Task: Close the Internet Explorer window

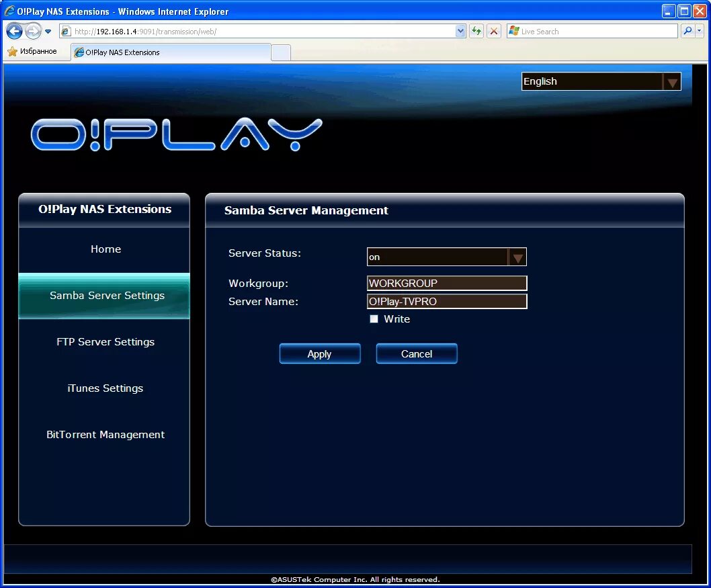Action: click(x=700, y=11)
